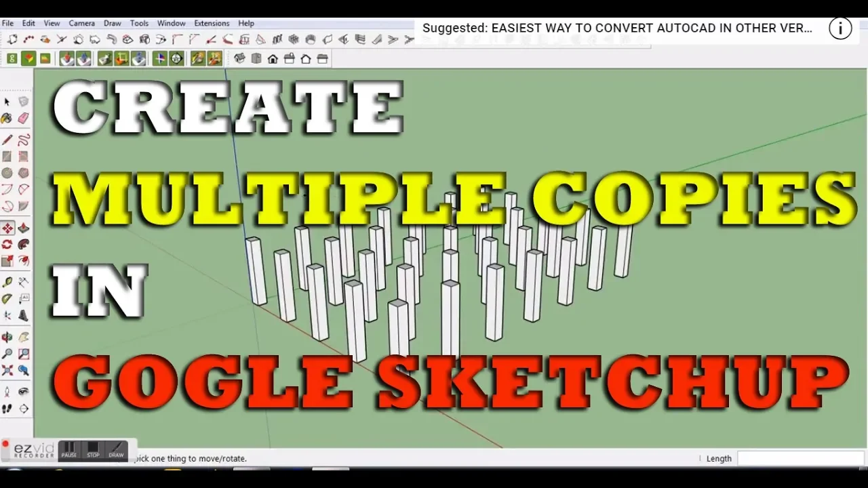Select the Push/Pull tool

(x=24, y=228)
